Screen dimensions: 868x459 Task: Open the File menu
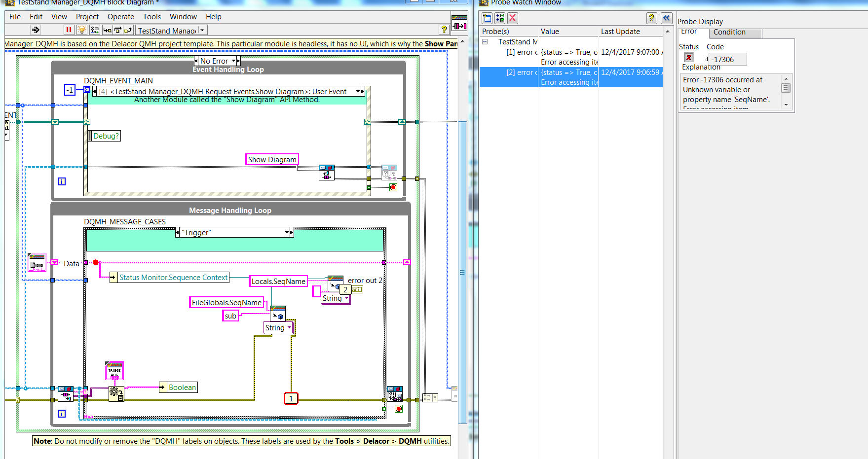(x=15, y=17)
